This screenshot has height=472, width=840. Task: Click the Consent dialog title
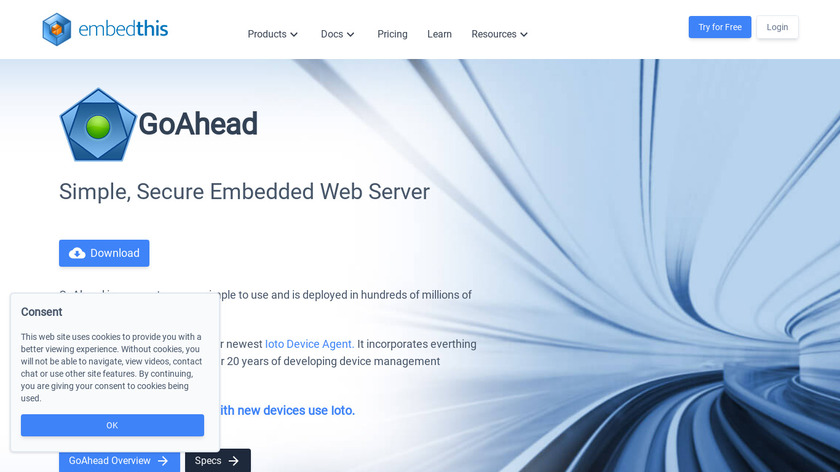tap(42, 312)
